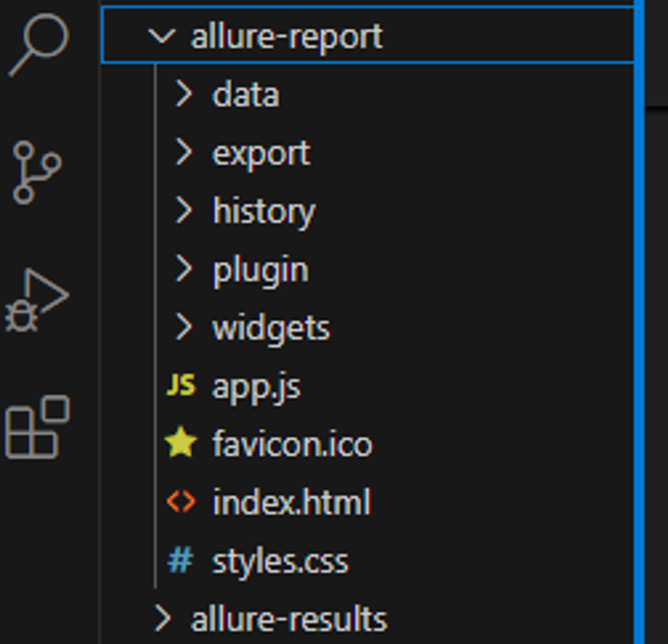This screenshot has width=668, height=644.
Task: Select the allure-results folder label
Action: click(x=289, y=619)
